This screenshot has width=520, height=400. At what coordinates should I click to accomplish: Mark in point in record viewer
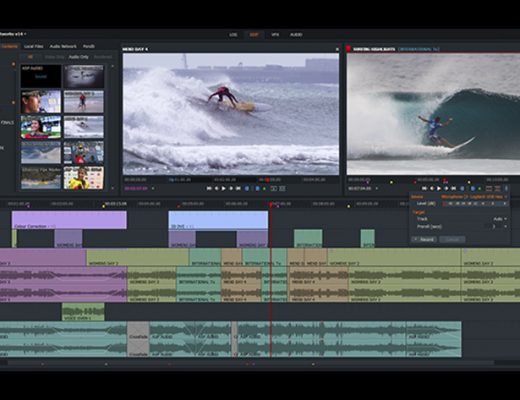pos(462,188)
